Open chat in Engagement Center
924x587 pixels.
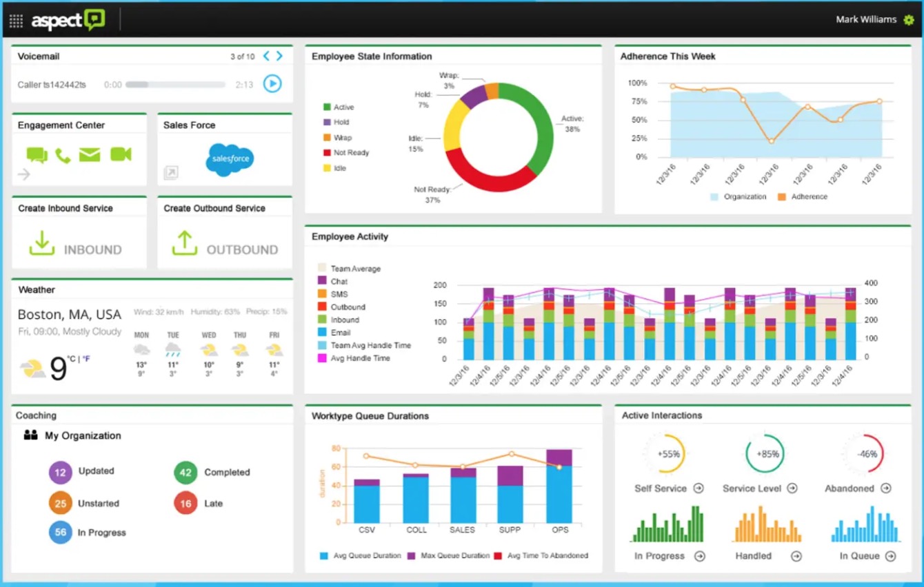pyautogui.click(x=37, y=155)
